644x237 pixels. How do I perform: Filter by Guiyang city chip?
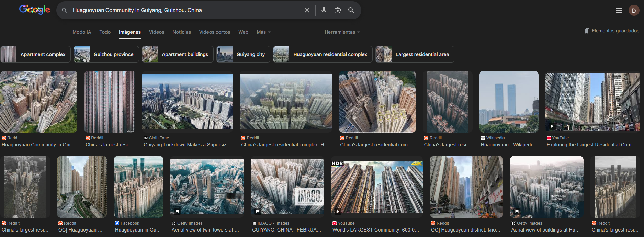[x=243, y=54]
